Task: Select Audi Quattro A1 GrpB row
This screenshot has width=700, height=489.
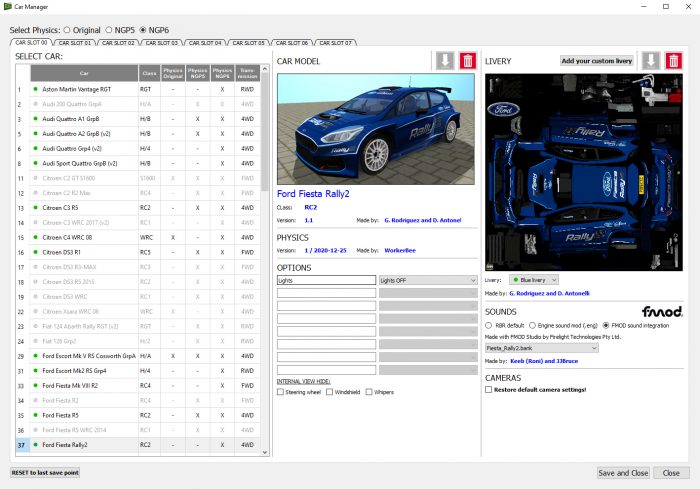Action: point(138,119)
